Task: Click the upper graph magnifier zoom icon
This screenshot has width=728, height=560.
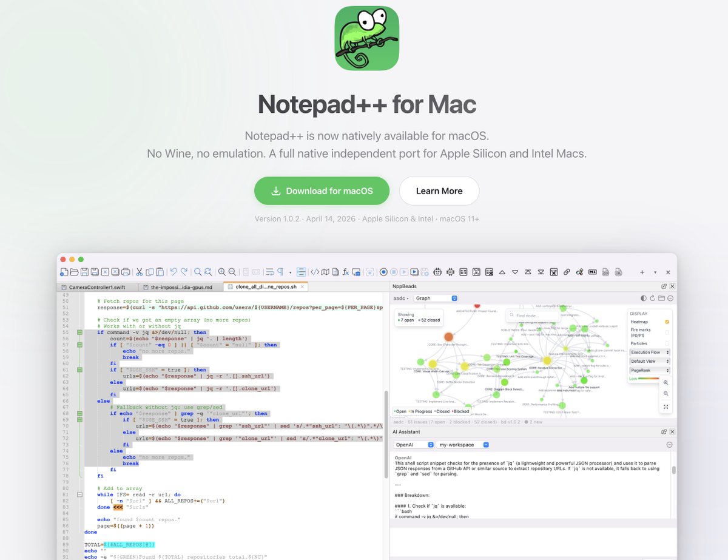Action: 666,382
